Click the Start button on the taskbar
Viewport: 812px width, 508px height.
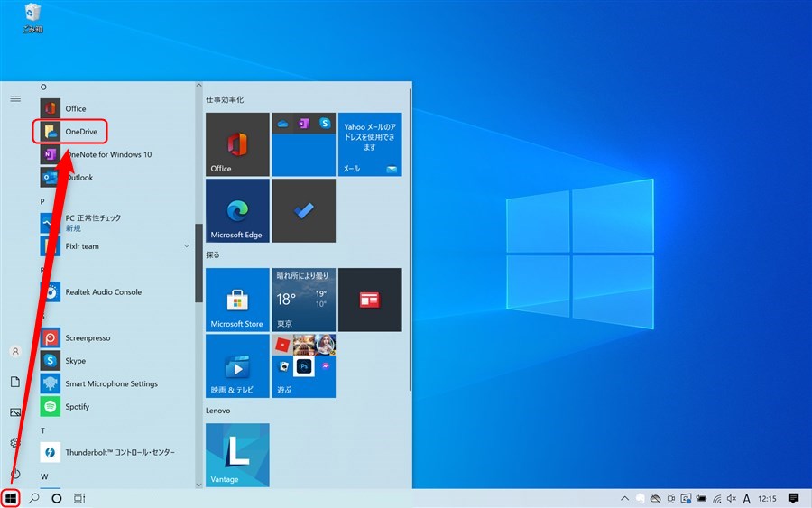point(12,498)
